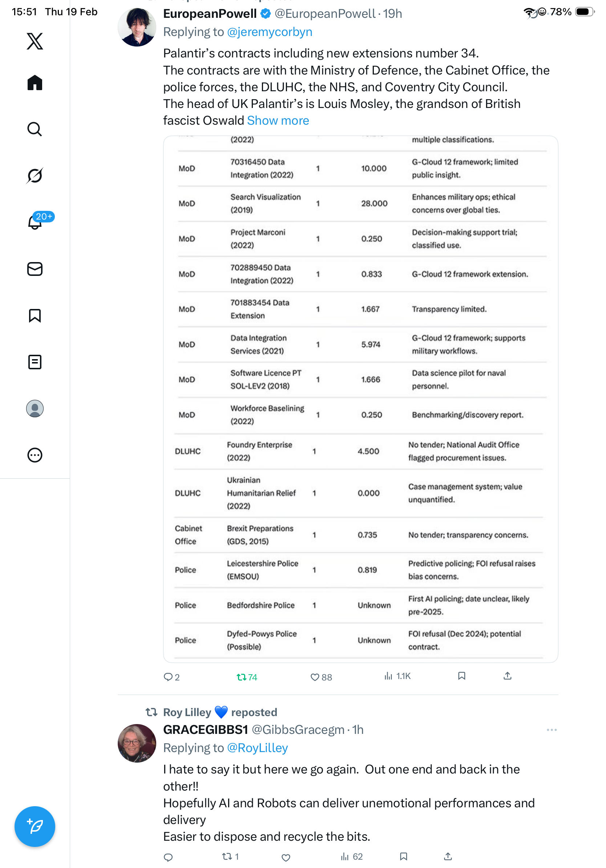Screen dimensions: 606x868
Task: Like EuropeanPowell's post with 88 likes
Action: (x=321, y=677)
